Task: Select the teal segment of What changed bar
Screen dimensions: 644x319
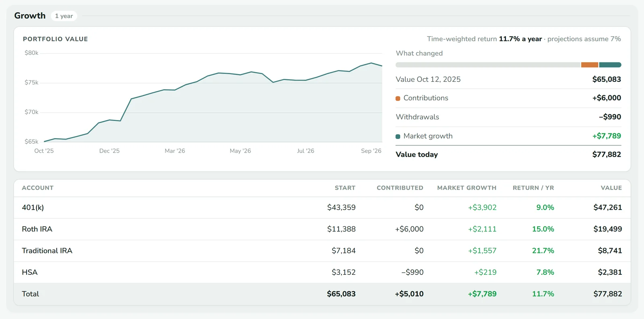Action: [610, 65]
